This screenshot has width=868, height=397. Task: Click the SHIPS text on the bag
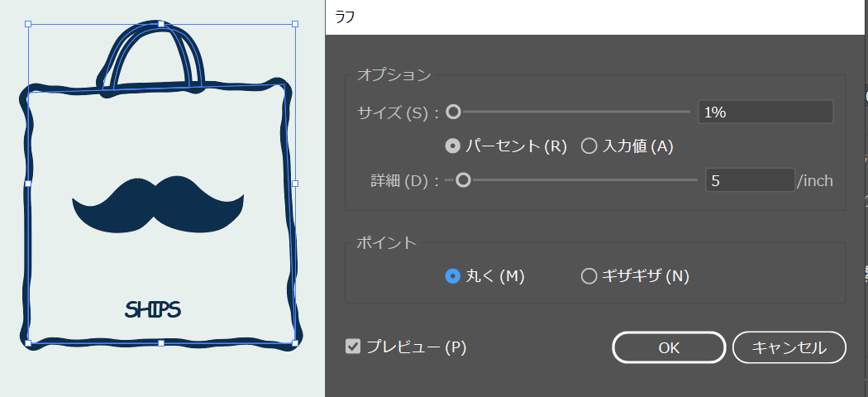pyautogui.click(x=153, y=310)
